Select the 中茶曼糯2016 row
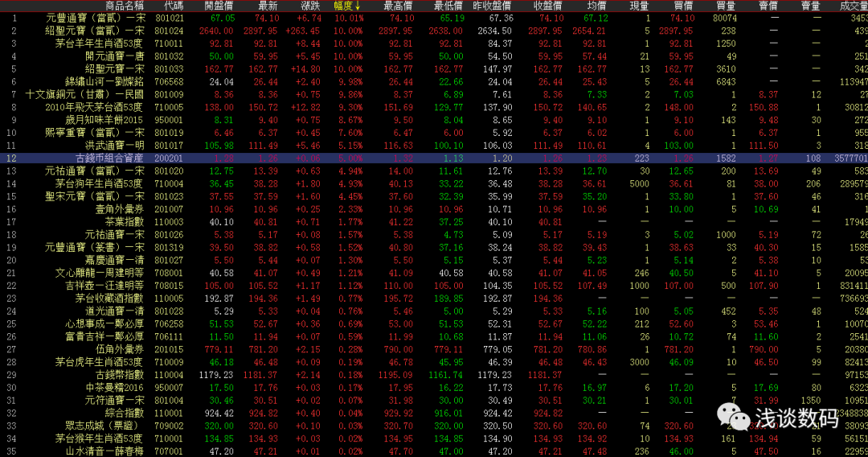 coord(434,388)
